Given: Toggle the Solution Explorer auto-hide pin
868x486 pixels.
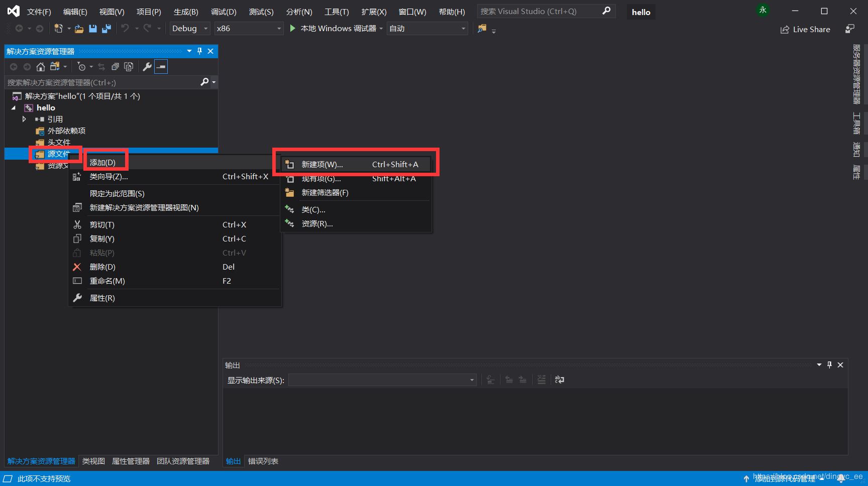Looking at the screenshot, I should [x=199, y=51].
